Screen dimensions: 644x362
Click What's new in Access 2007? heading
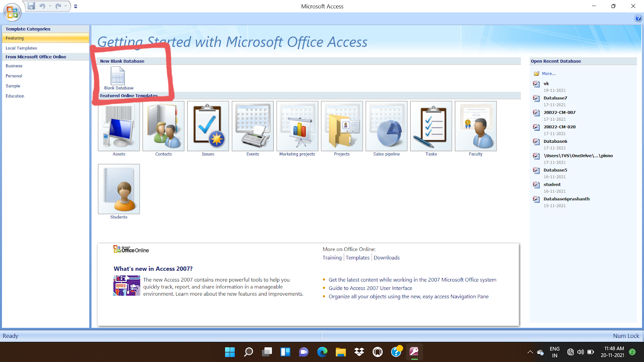pyautogui.click(x=153, y=269)
